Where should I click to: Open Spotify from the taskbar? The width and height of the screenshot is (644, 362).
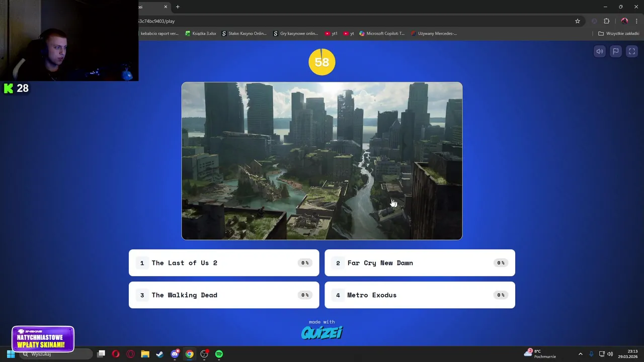(x=219, y=354)
